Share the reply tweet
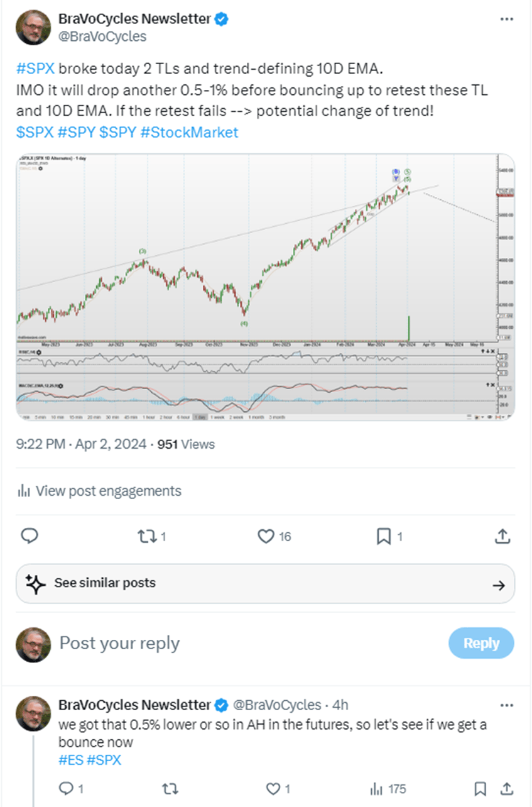 pos(506,788)
